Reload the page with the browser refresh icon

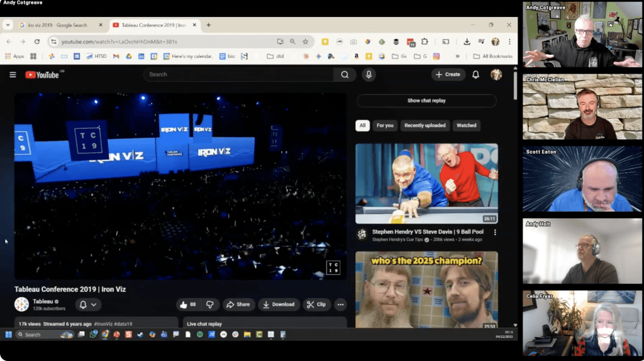(37, 42)
